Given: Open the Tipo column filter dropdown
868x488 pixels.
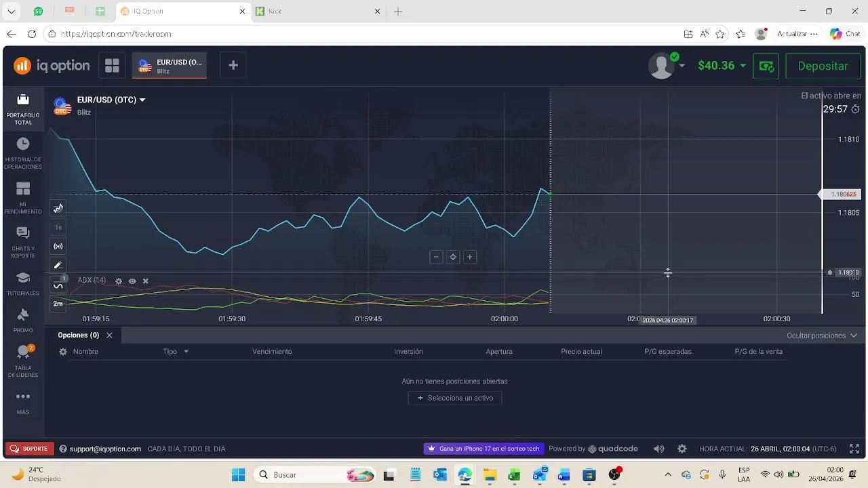Looking at the screenshot, I should [186, 352].
